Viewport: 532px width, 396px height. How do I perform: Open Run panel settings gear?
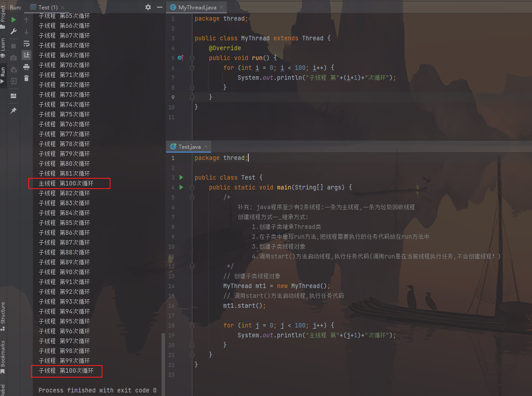point(148,7)
